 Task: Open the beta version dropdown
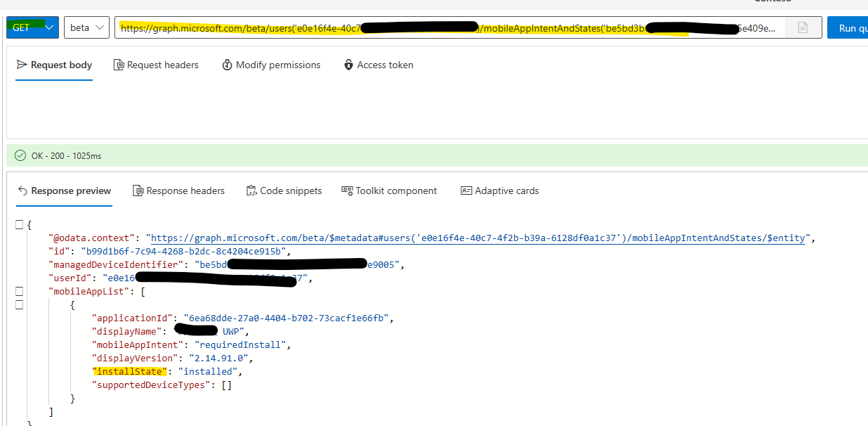pyautogui.click(x=86, y=27)
